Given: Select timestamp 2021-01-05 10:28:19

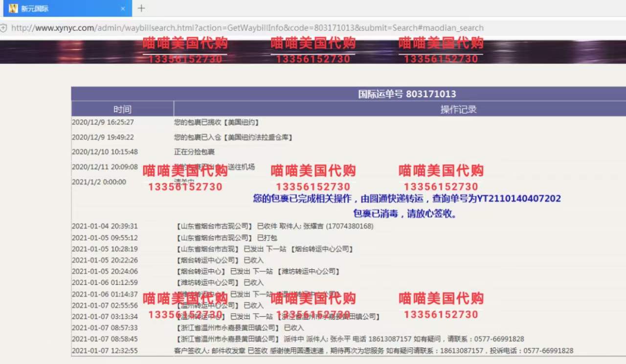Looking at the screenshot, I should tap(105, 249).
